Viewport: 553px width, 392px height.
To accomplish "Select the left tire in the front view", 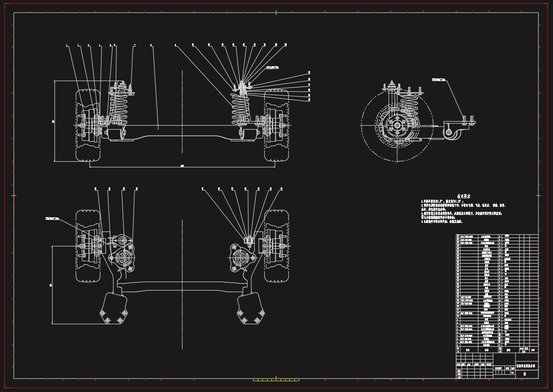I will pyautogui.click(x=88, y=126).
